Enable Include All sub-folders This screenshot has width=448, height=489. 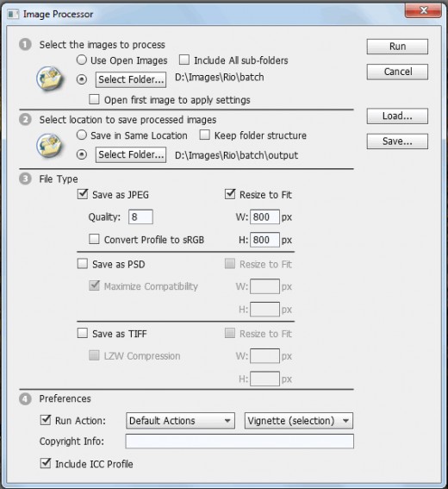(x=184, y=60)
